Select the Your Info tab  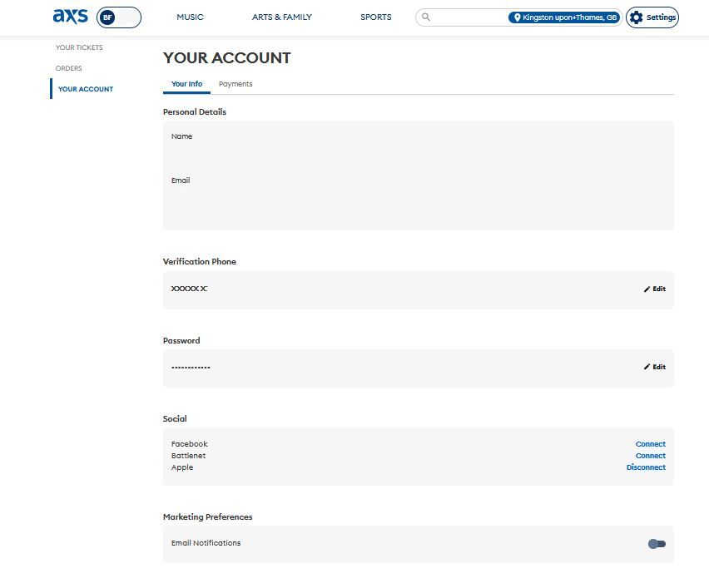point(186,84)
